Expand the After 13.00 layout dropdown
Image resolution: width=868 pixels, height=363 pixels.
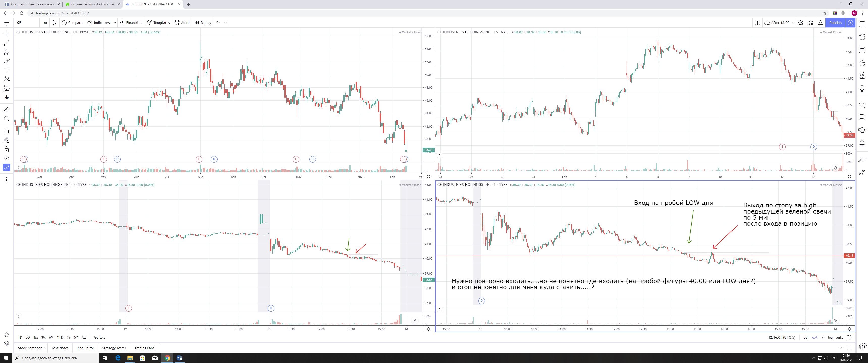coord(793,22)
